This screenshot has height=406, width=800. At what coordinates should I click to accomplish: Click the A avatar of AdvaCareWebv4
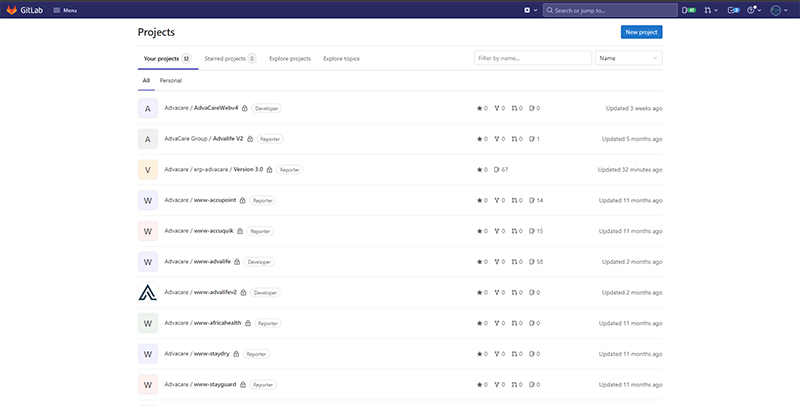point(148,108)
